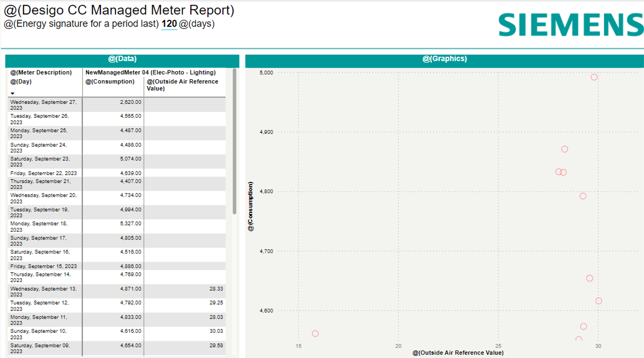Click the chart's Consumption y-axis title
The image size is (644, 358).
(x=251, y=207)
